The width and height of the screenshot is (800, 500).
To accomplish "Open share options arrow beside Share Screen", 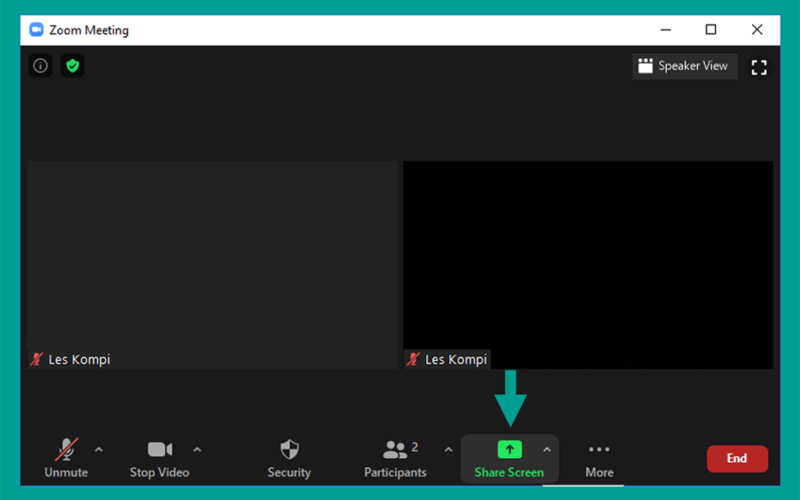I will (547, 449).
